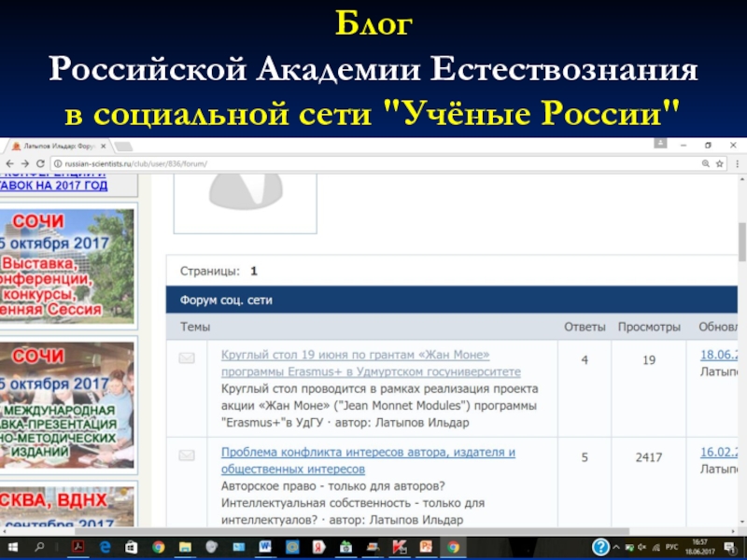
Task: Click the Форум соц. сети header bar
Action: tap(452, 300)
